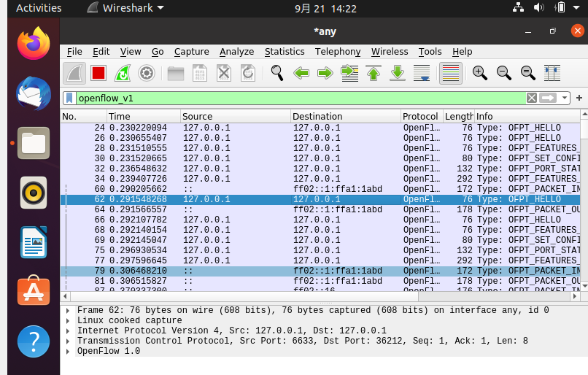Sort by the No. column header

84,117
